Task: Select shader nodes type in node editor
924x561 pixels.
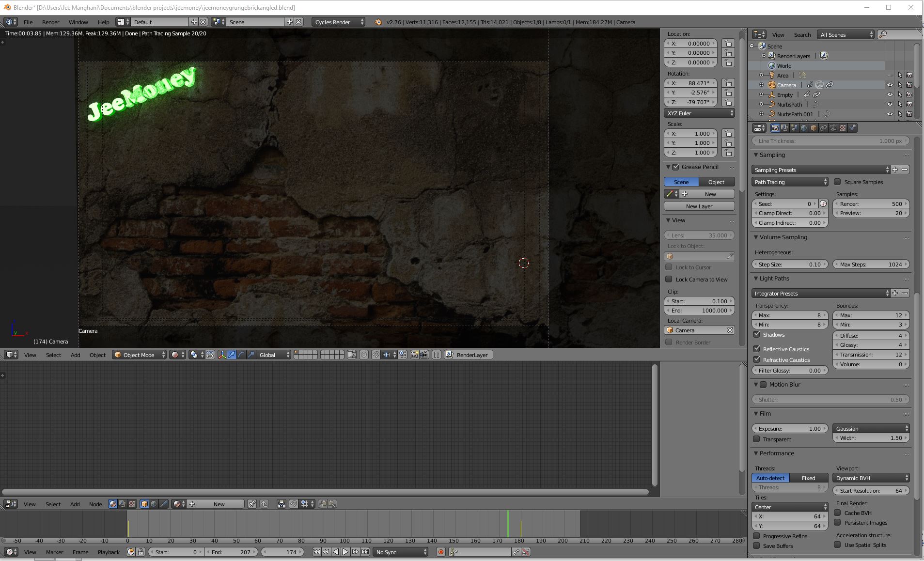Action: pyautogui.click(x=113, y=504)
